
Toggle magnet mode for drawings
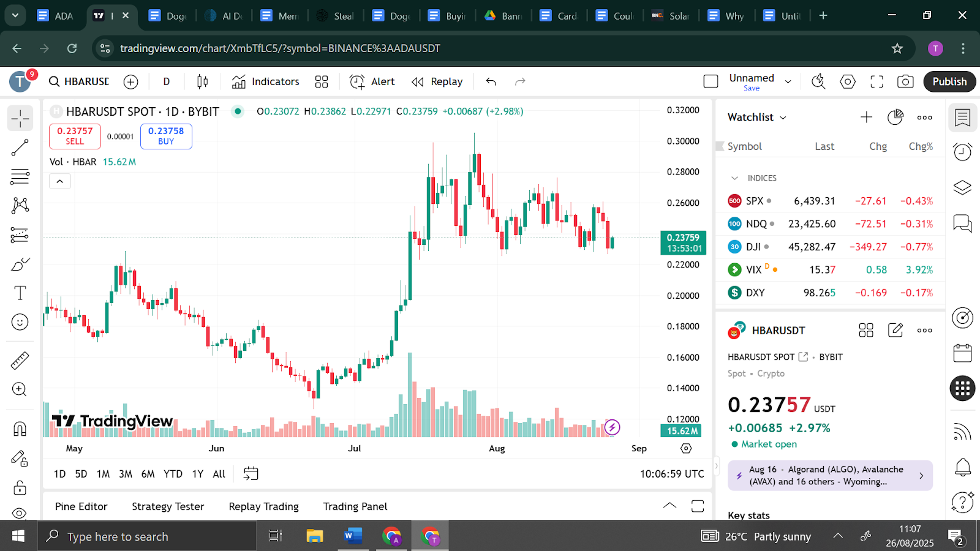click(x=20, y=429)
